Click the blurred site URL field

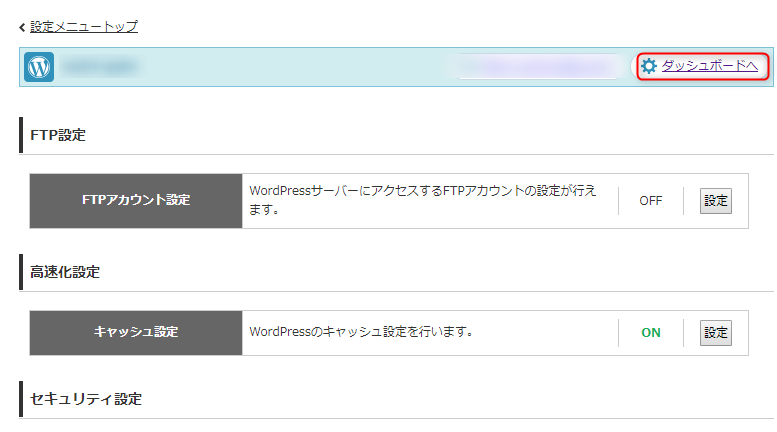(540, 67)
